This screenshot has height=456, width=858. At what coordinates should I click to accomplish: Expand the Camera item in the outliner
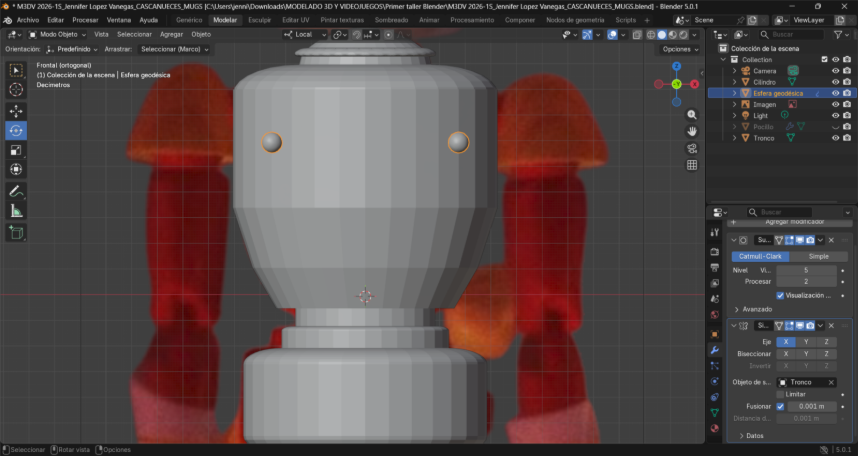coord(734,71)
